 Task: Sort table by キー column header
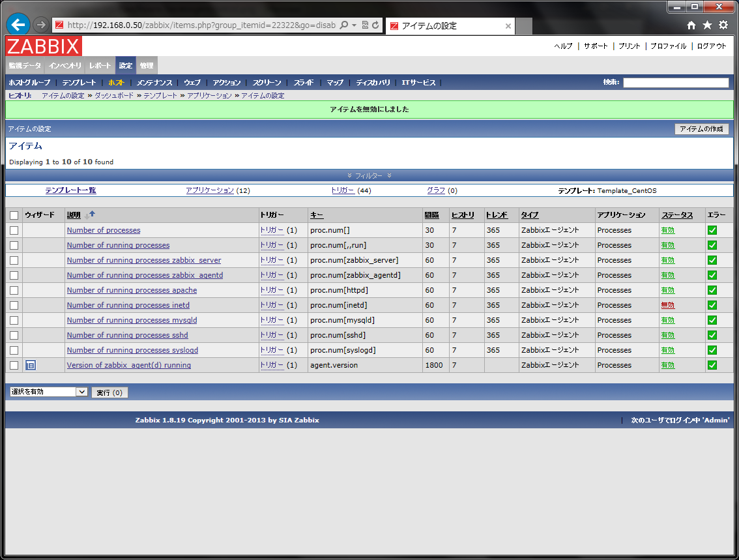pyautogui.click(x=317, y=215)
